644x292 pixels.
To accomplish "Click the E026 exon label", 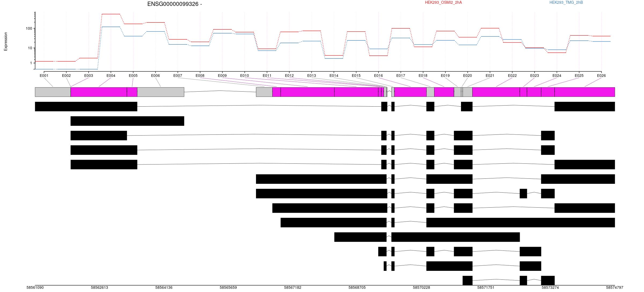I will 601,76.
